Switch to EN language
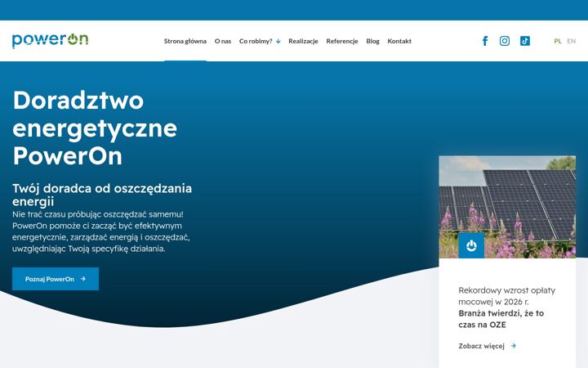This screenshot has height=368, width=588. coord(571,41)
